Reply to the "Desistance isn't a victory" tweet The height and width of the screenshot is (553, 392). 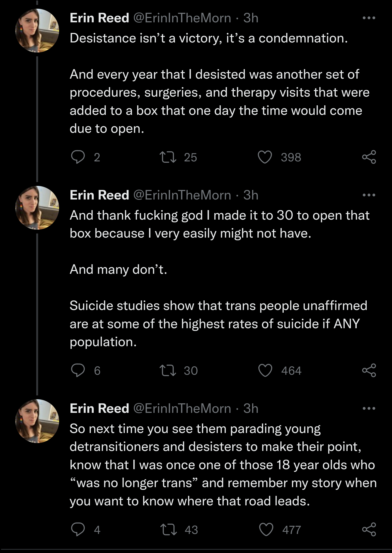[78, 157]
